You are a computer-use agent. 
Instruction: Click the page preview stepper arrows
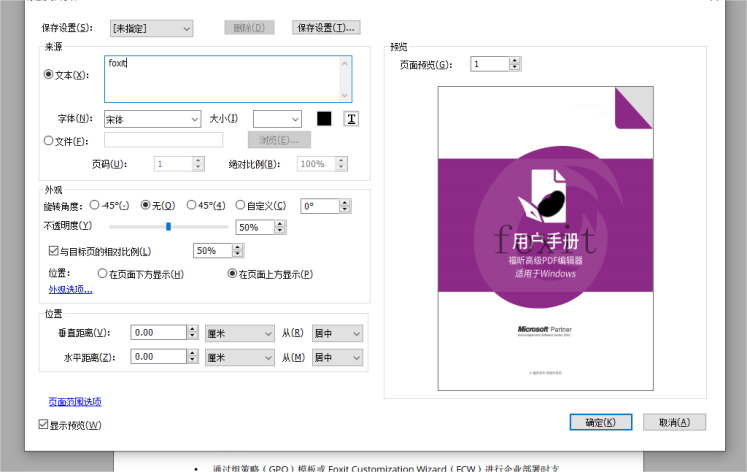[x=515, y=64]
